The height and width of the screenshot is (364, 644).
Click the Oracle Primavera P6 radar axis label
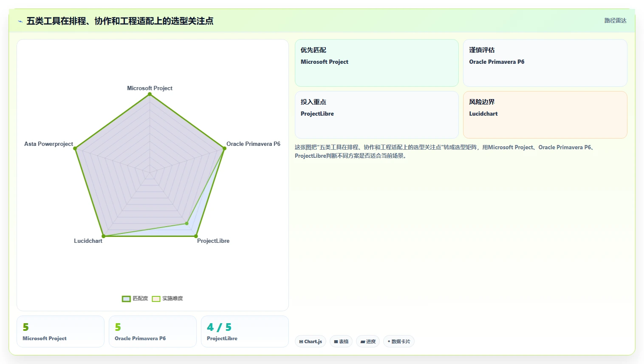pos(253,144)
